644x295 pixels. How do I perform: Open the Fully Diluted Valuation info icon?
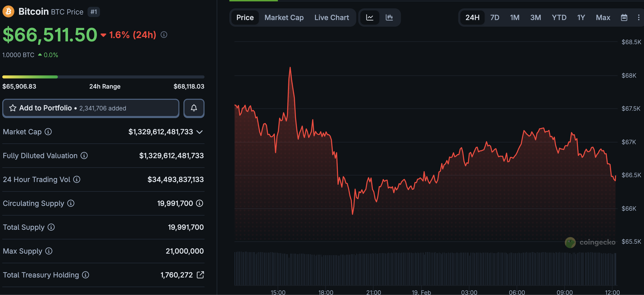(x=84, y=156)
